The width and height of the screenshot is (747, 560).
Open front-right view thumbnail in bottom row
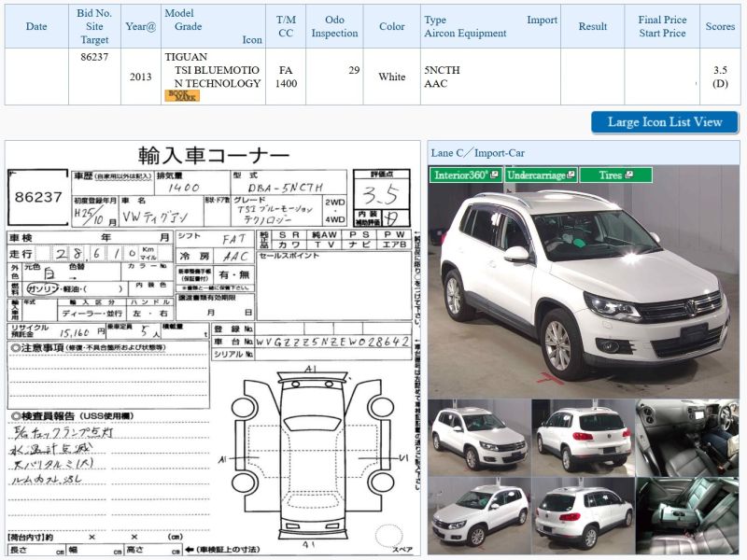pyautogui.click(x=479, y=516)
